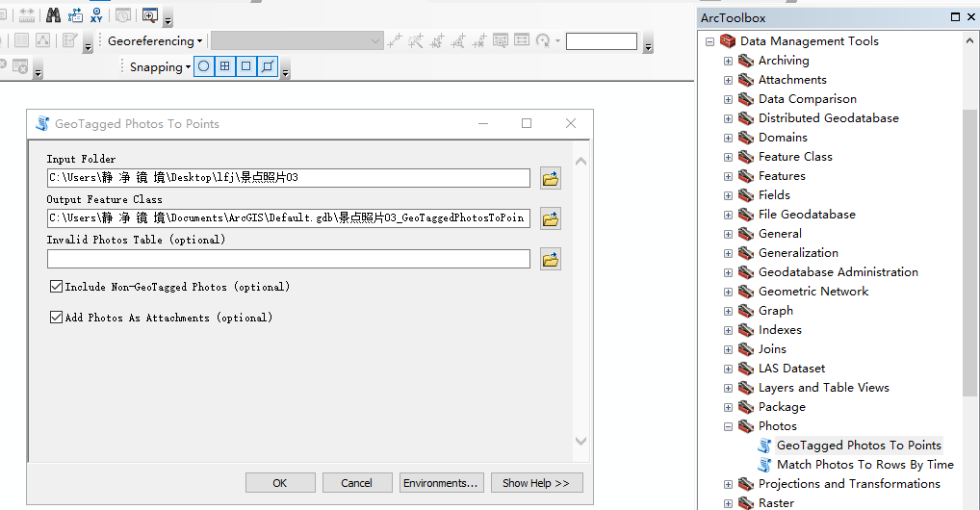Expand the Archiving toolset

(728, 62)
